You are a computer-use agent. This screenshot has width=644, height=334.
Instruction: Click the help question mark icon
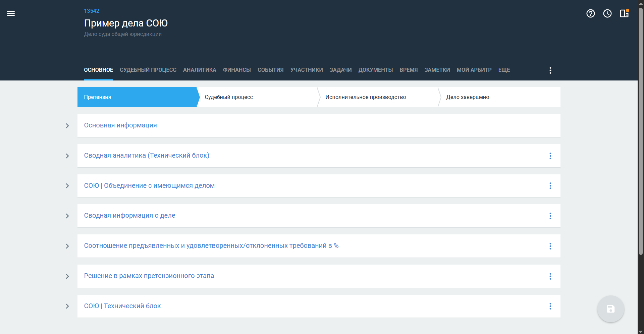[590, 13]
